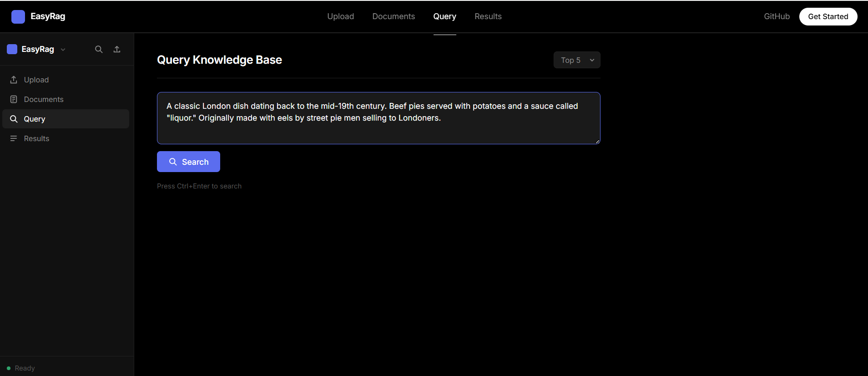Switch to the Upload tab in top navigation
The image size is (868, 376).
[341, 16]
